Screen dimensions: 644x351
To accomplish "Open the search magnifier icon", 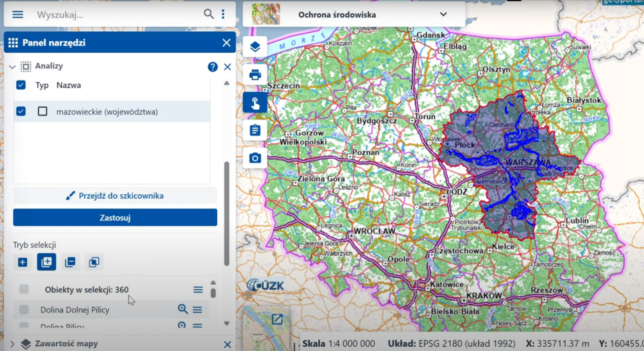I will tap(209, 14).
